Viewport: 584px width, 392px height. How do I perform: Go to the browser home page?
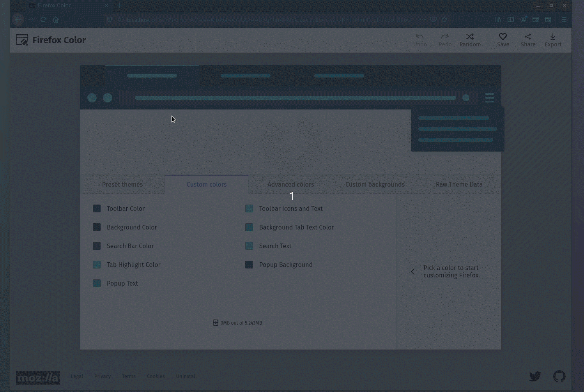point(56,19)
